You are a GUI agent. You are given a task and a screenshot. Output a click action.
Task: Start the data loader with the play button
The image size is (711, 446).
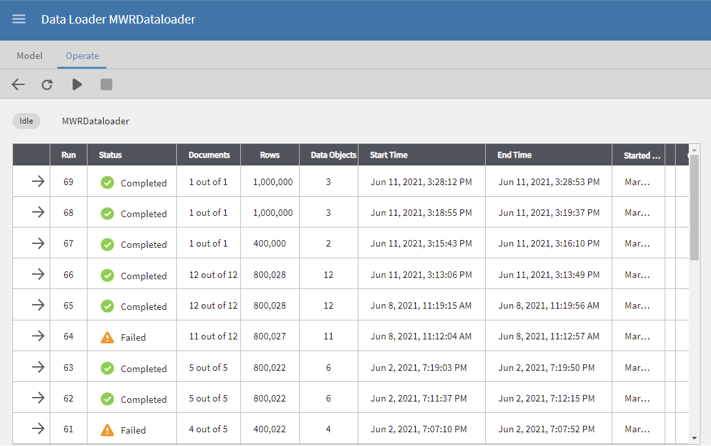77,85
